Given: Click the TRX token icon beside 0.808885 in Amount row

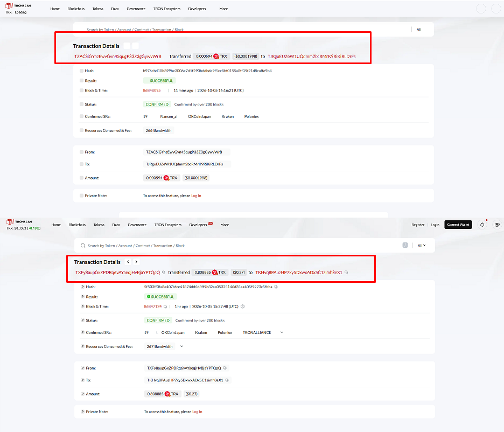Looking at the screenshot, I should click(167, 394).
